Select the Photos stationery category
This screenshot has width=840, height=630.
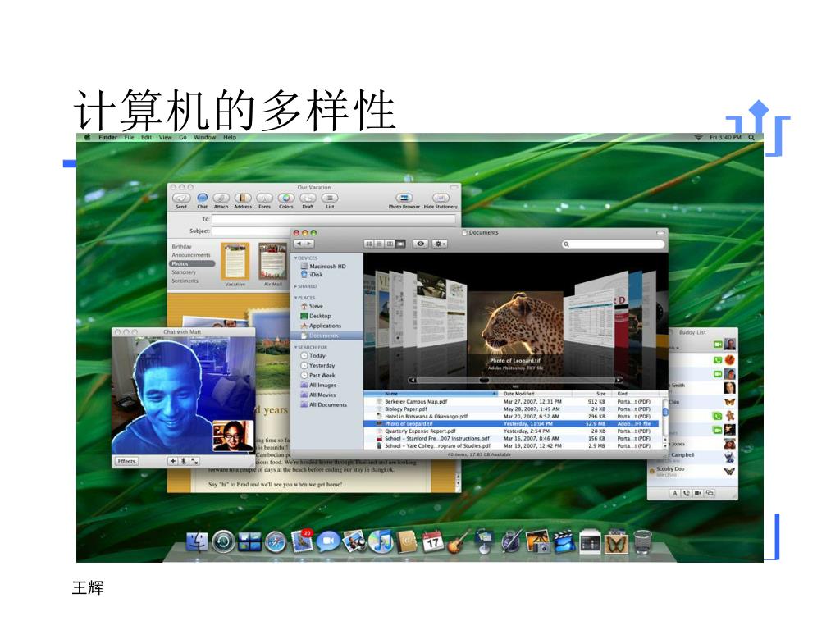pos(192,263)
